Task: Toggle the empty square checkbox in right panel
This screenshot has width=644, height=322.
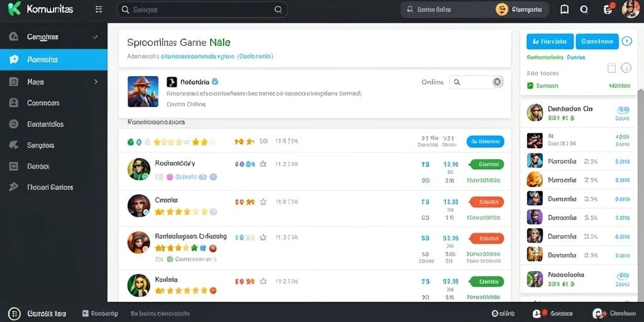Action: tap(611, 68)
